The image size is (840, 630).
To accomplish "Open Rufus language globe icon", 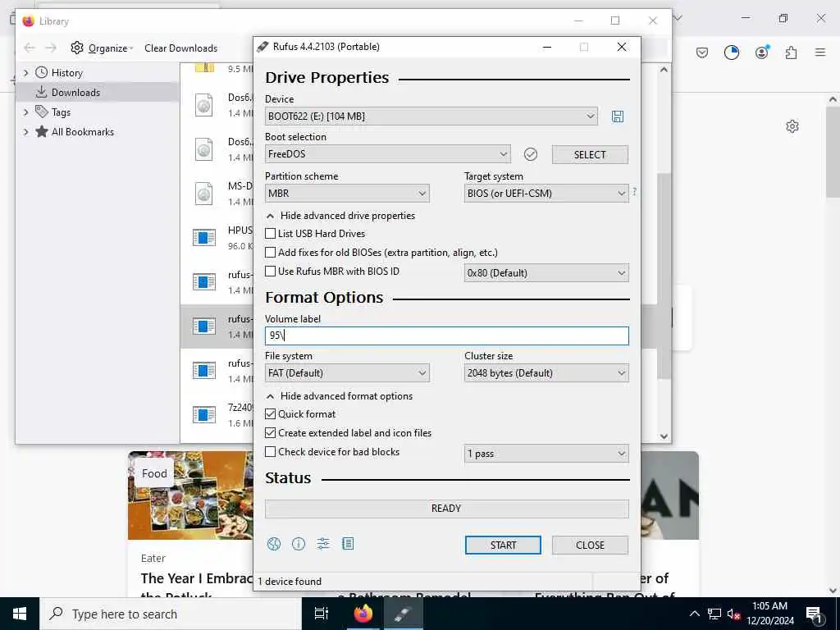I will [x=274, y=545].
